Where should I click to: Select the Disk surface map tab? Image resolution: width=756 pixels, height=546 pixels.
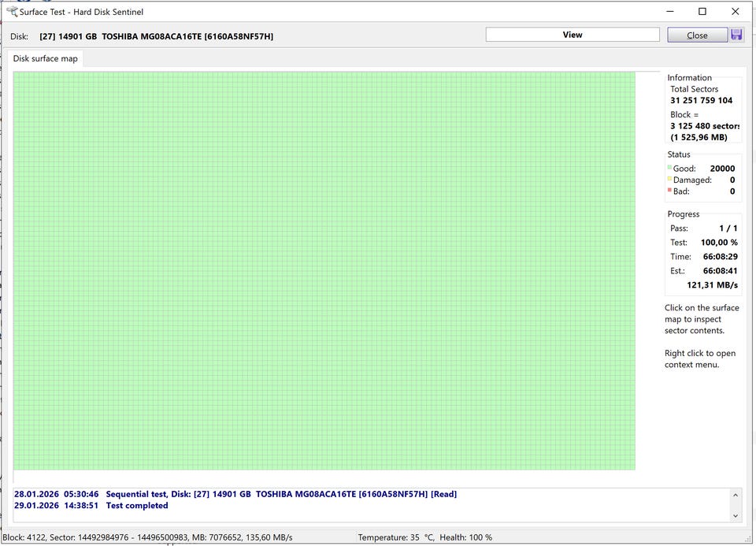(x=45, y=58)
